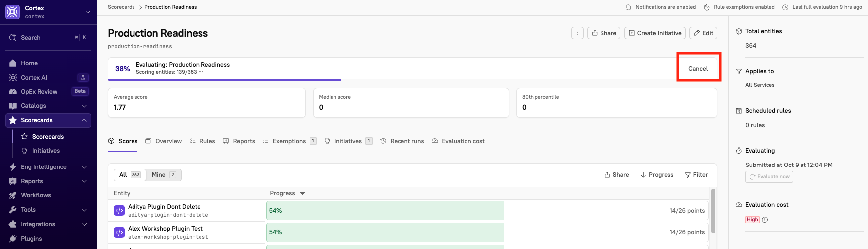Switch to the Scores tab
Image resolution: width=868 pixels, height=249 pixels.
[123, 141]
